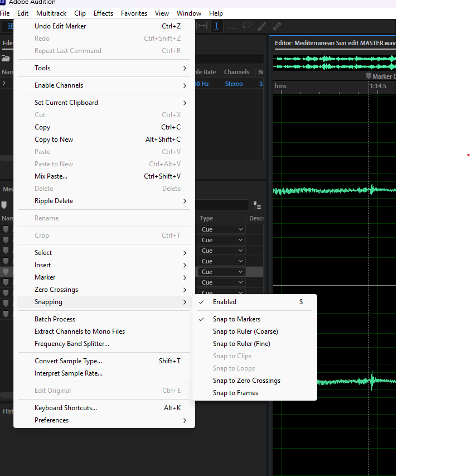Open the Zero Crossings submenu
This screenshot has height=476, width=470.
coord(104,290)
